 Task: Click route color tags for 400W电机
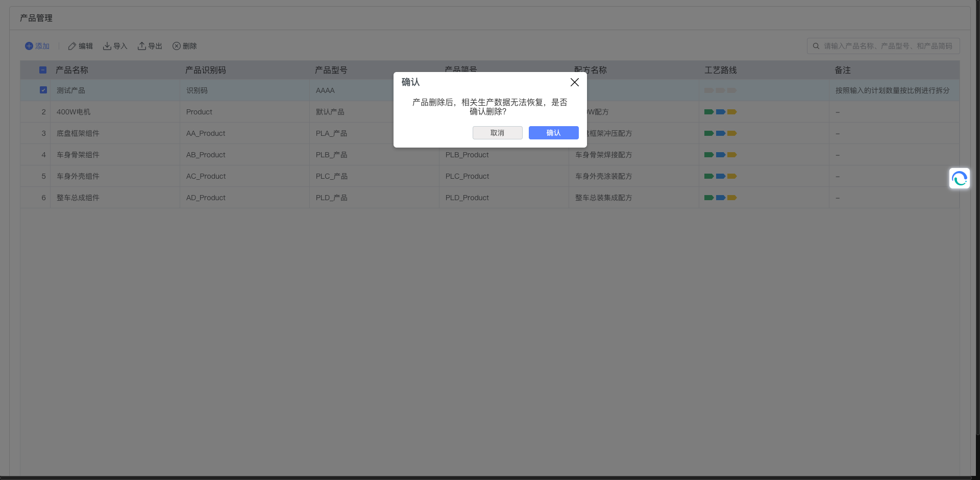pyautogui.click(x=720, y=112)
